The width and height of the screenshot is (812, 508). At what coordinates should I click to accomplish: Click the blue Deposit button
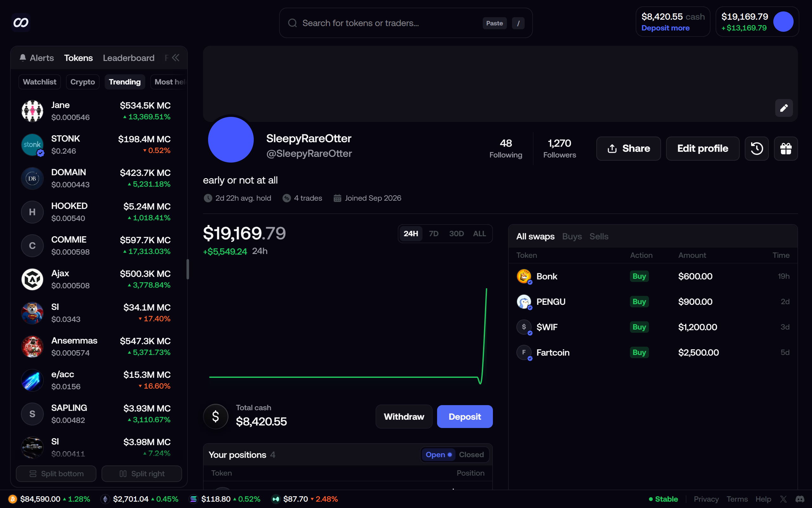pos(465,417)
